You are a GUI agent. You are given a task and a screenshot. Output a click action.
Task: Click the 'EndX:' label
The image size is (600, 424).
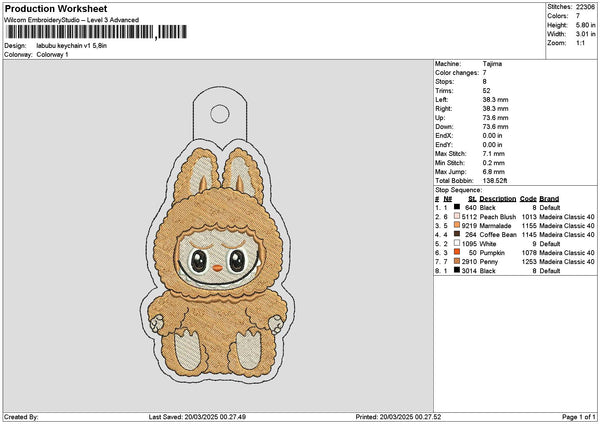tap(444, 136)
